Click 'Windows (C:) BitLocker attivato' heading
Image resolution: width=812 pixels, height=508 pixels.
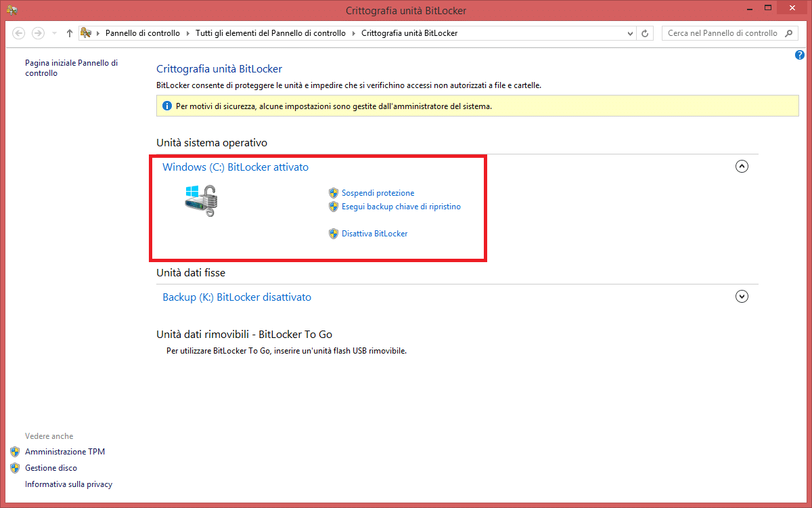tap(235, 167)
